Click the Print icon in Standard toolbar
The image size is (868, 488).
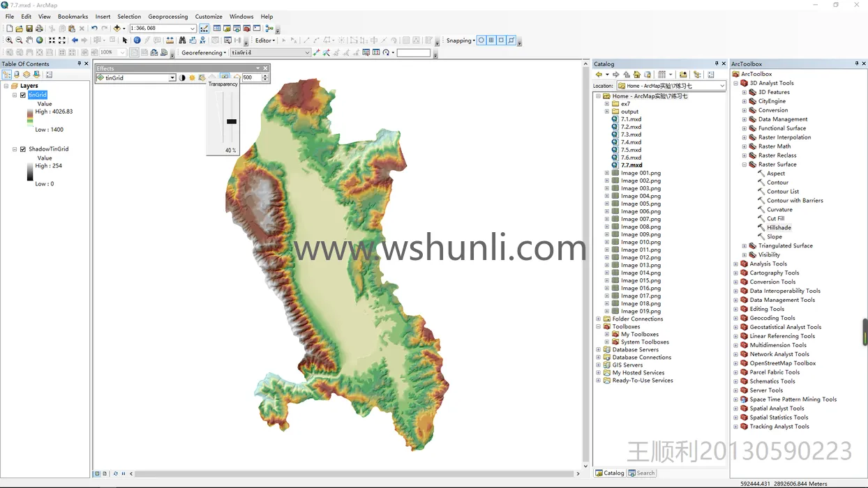point(39,29)
